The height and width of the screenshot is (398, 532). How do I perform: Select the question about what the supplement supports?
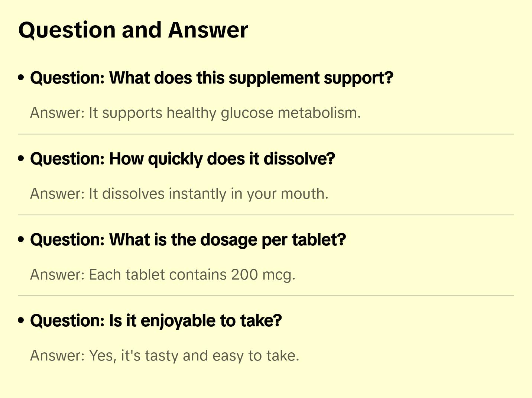point(211,78)
